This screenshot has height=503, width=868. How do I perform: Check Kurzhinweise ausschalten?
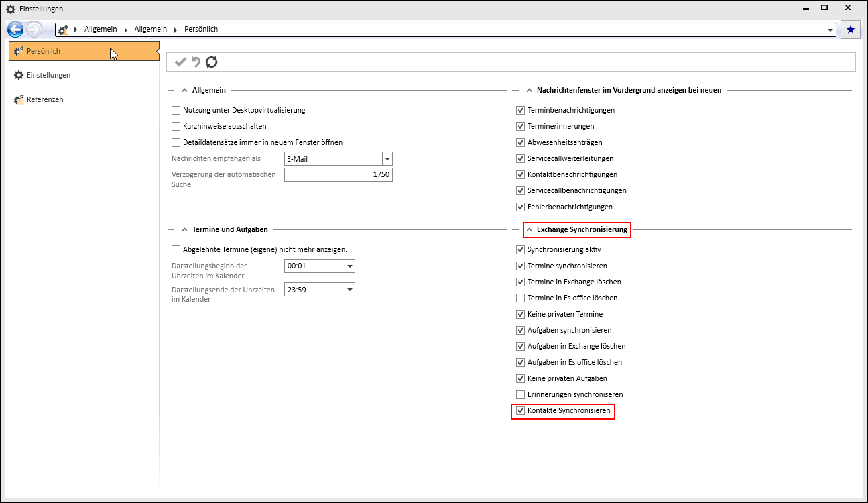click(176, 126)
